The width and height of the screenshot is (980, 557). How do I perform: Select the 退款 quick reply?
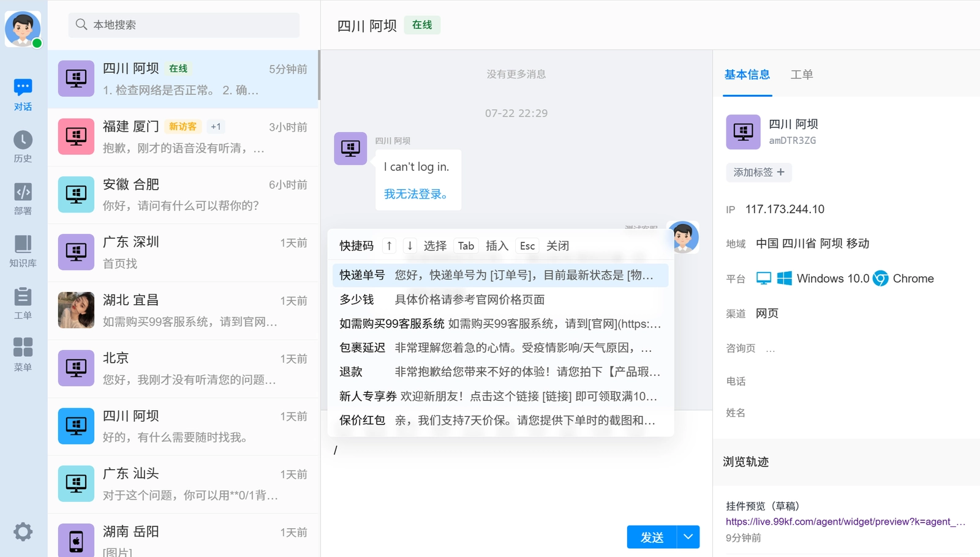500,372
